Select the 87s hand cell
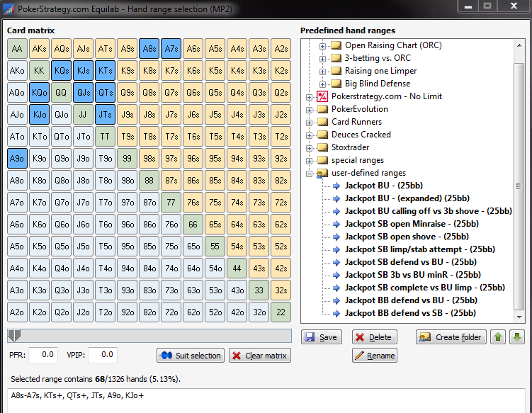The image size is (532, 413). (x=171, y=180)
